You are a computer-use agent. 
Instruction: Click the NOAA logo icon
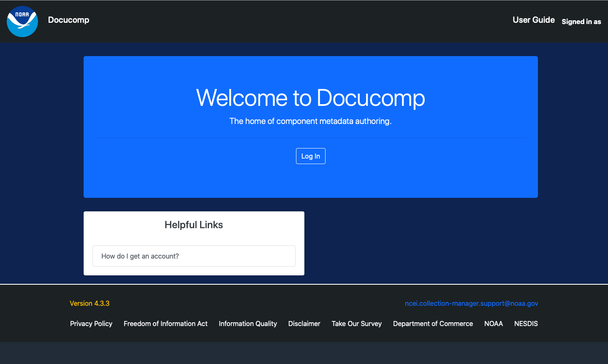22,21
